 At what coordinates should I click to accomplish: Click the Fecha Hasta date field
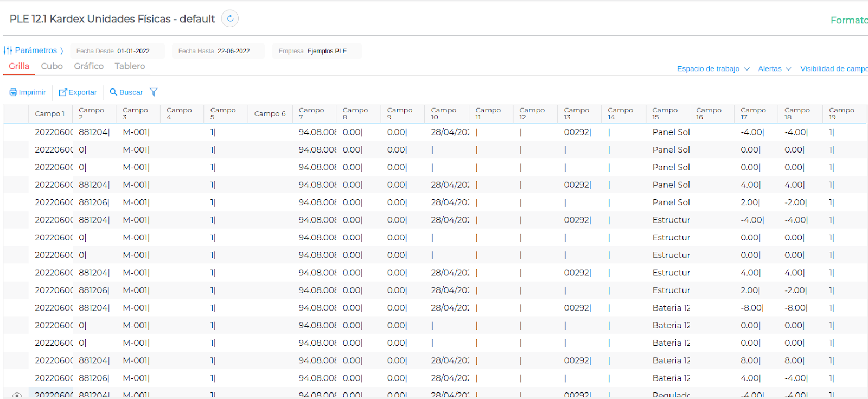coord(233,51)
